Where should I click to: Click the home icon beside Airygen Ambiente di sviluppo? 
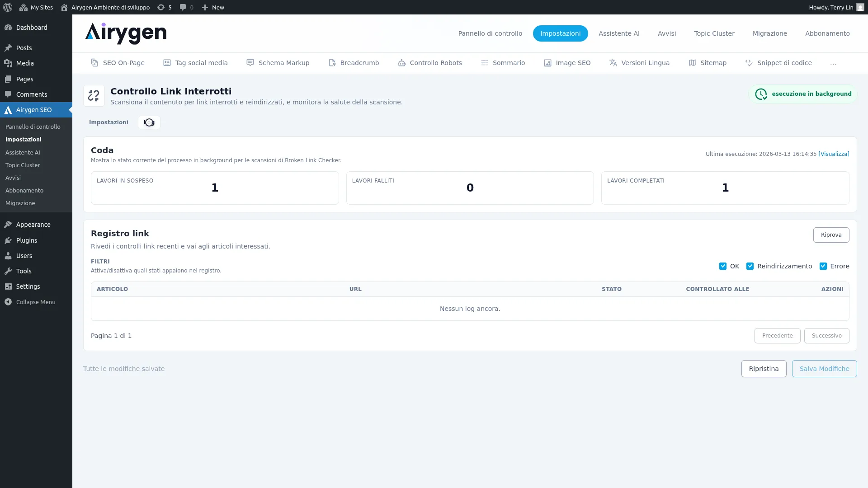coord(64,7)
